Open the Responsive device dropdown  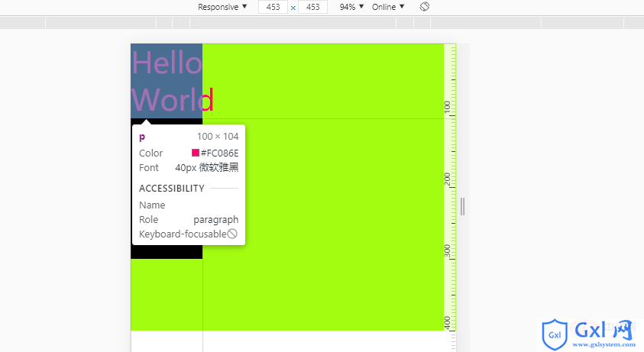(x=222, y=7)
